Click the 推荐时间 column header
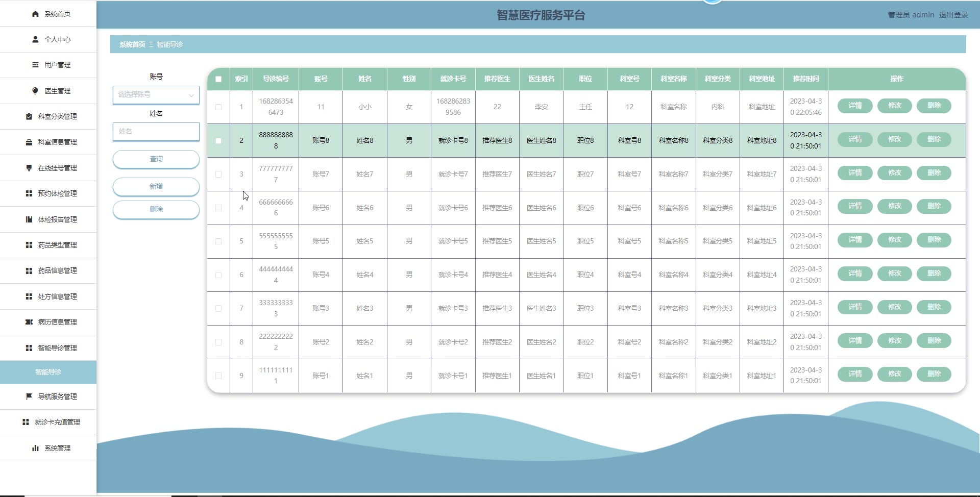The image size is (980, 497). pyautogui.click(x=805, y=79)
